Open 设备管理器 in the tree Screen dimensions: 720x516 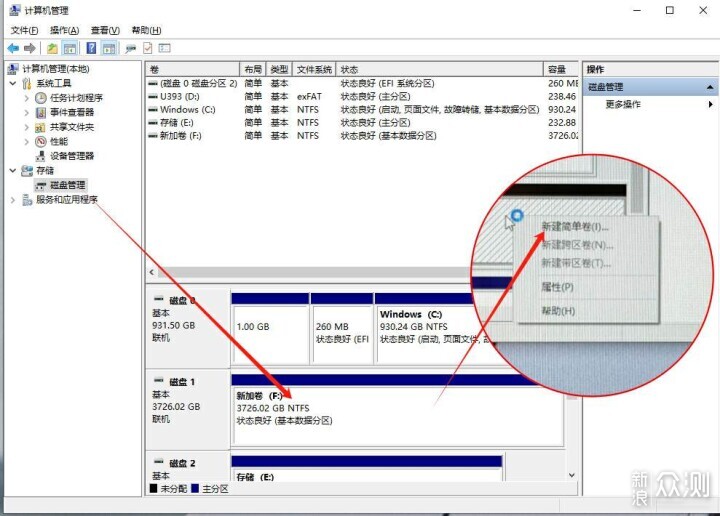point(72,156)
